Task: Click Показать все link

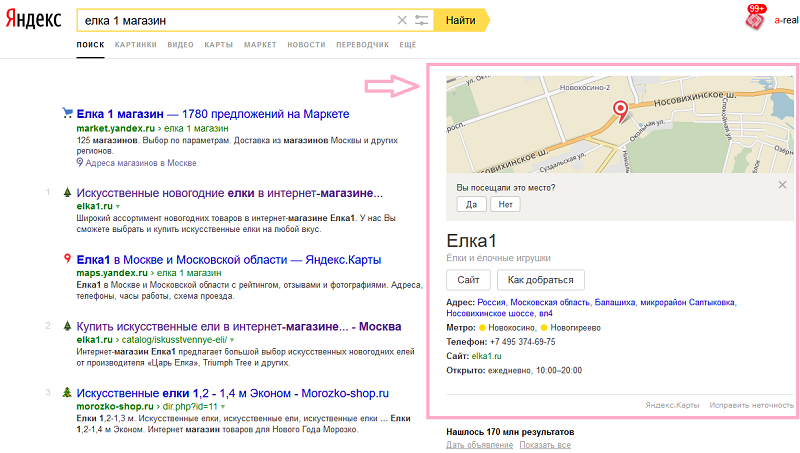Action: click(x=545, y=445)
